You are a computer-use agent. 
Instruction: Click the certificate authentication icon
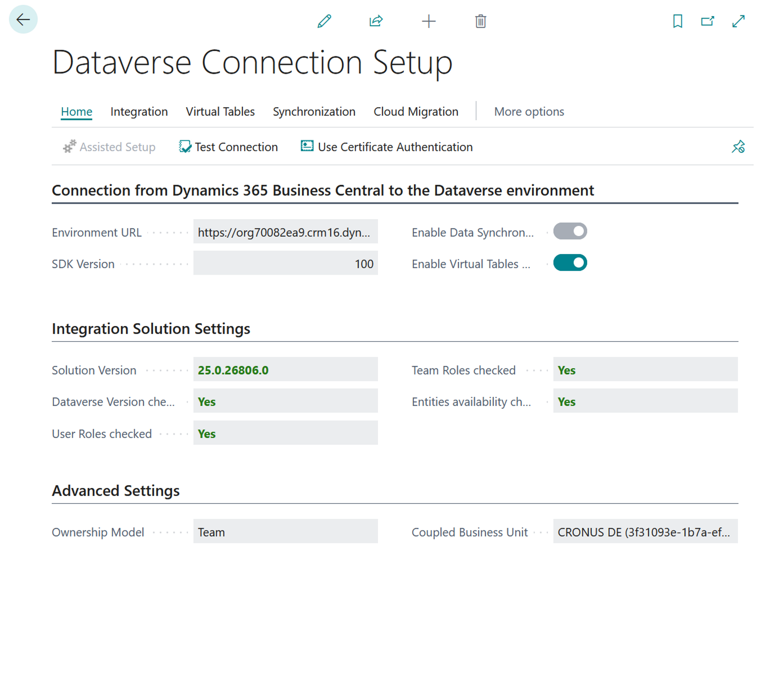pyautogui.click(x=307, y=146)
